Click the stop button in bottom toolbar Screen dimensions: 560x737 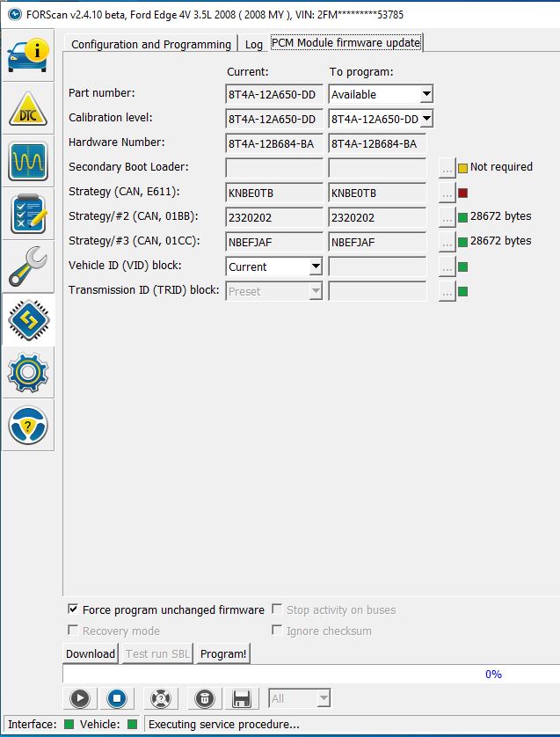click(x=116, y=698)
